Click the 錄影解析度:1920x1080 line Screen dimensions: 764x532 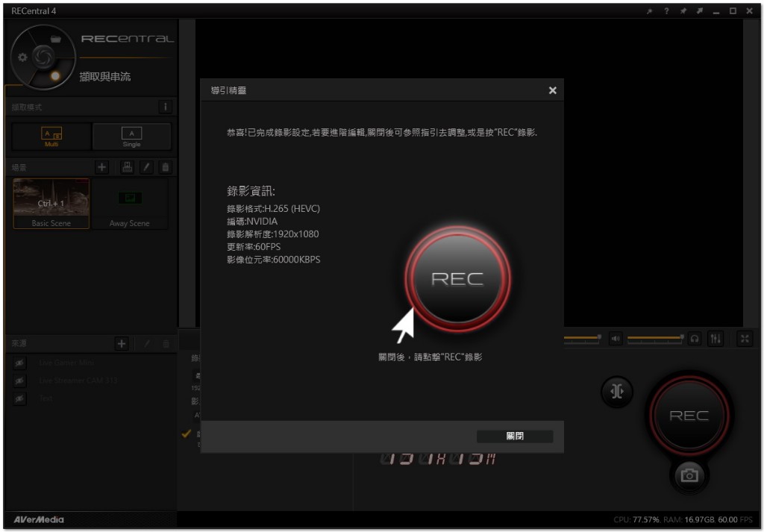pyautogui.click(x=273, y=234)
